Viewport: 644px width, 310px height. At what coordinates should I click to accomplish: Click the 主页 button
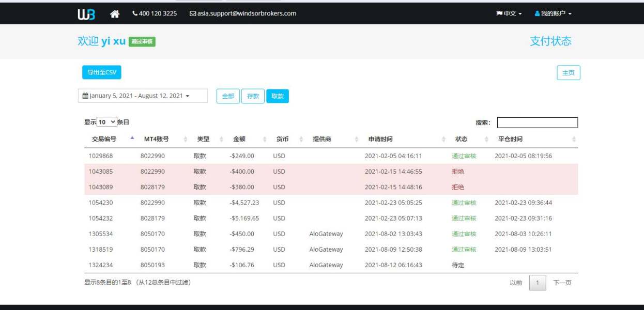[568, 73]
